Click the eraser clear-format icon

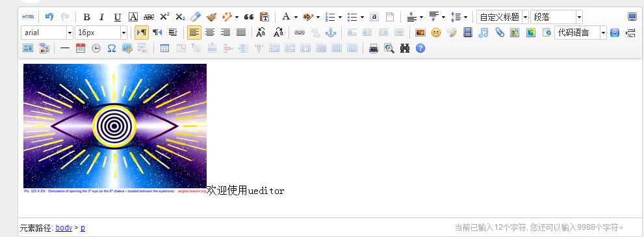click(x=196, y=17)
